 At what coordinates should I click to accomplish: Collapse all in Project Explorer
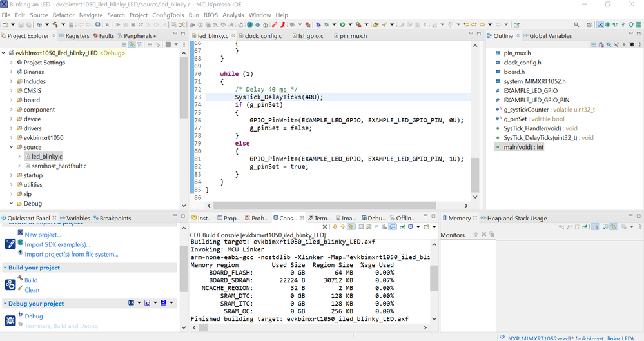point(124,44)
